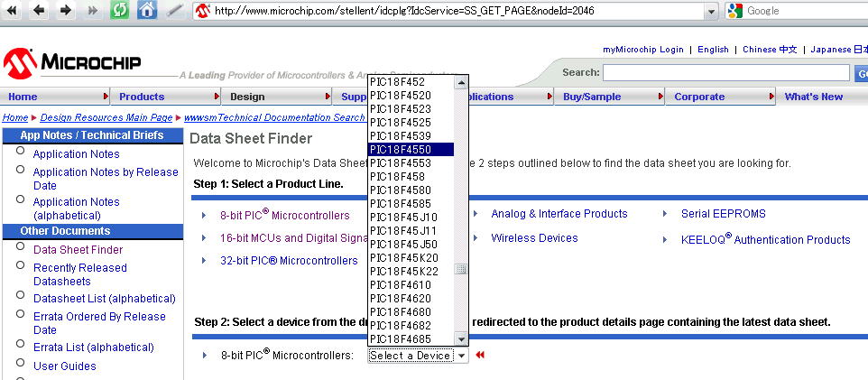The height and width of the screenshot is (380, 868).
Task: Open the What's New menu
Action: coord(814,97)
